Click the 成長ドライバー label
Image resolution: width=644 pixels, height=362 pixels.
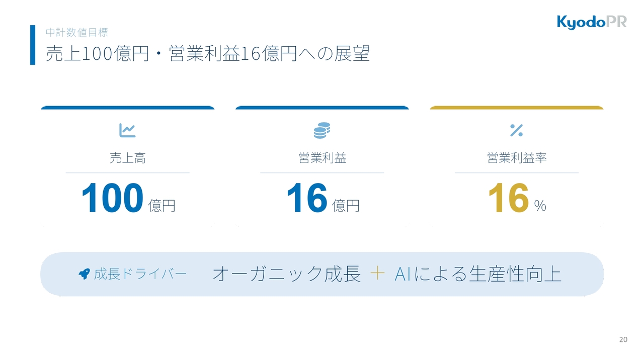click(x=140, y=274)
